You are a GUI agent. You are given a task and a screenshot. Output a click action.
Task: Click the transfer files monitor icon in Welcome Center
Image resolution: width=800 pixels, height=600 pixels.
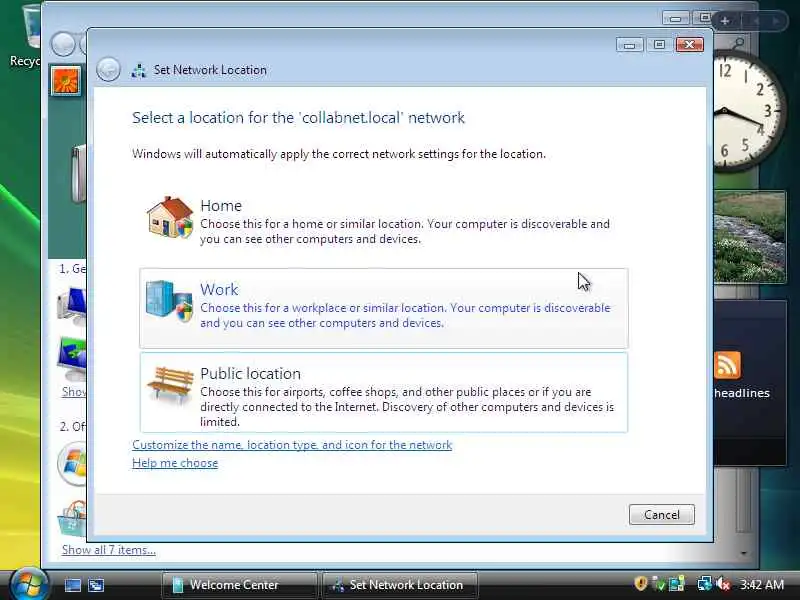[x=71, y=359]
